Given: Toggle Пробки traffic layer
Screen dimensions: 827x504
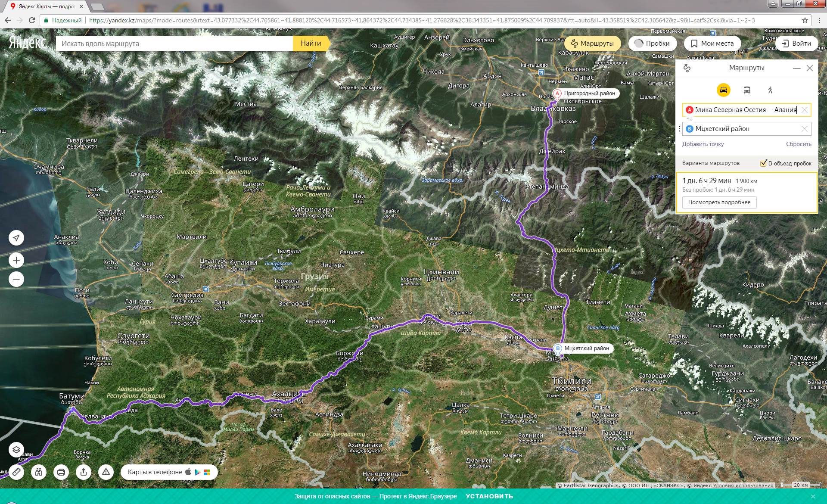Looking at the screenshot, I should point(652,44).
